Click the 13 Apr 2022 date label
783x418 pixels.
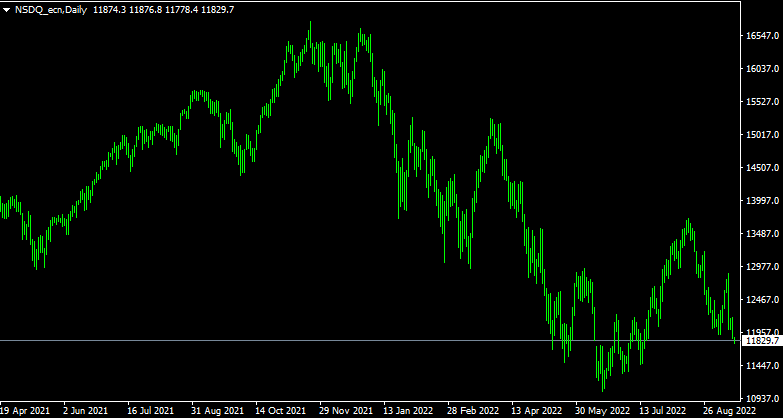[x=537, y=411]
